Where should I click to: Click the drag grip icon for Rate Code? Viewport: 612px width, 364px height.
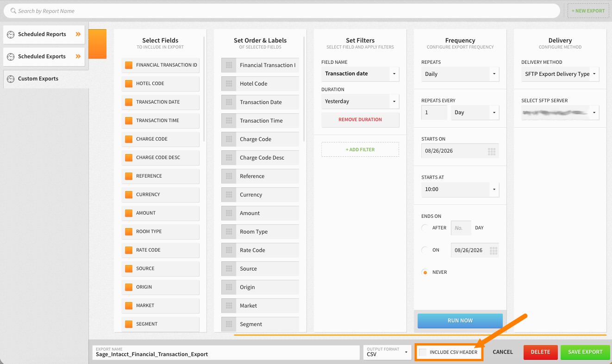click(x=228, y=250)
